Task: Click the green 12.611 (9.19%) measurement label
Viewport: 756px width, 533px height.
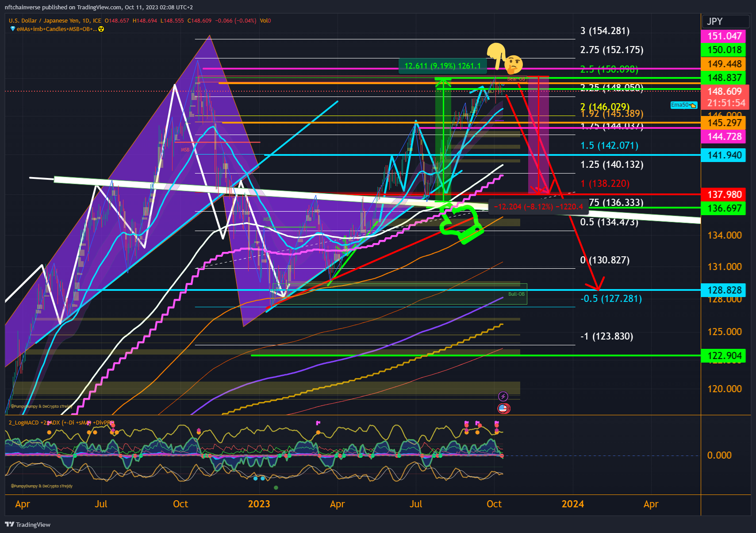Action: (442, 66)
